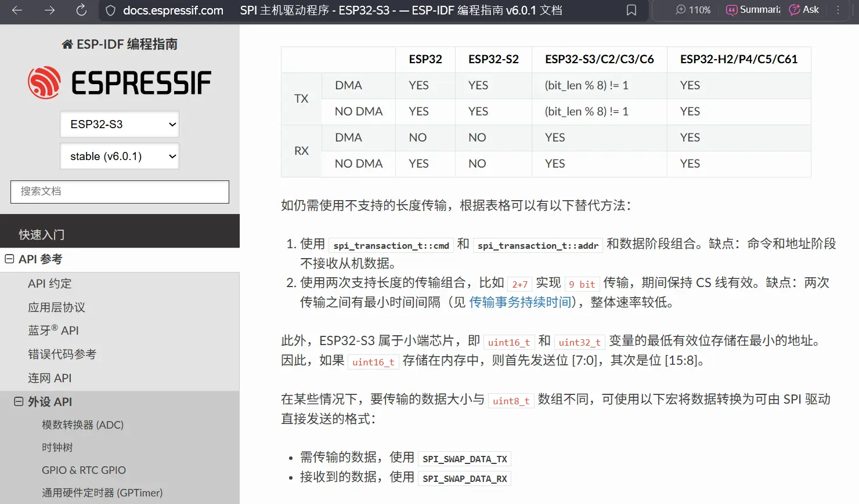Click the Summarize button
This screenshot has height=504, width=859.
click(x=753, y=10)
